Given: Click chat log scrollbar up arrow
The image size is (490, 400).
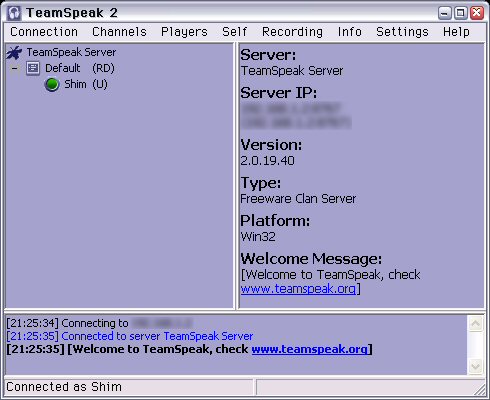Looking at the screenshot, I should pyautogui.click(x=475, y=324).
